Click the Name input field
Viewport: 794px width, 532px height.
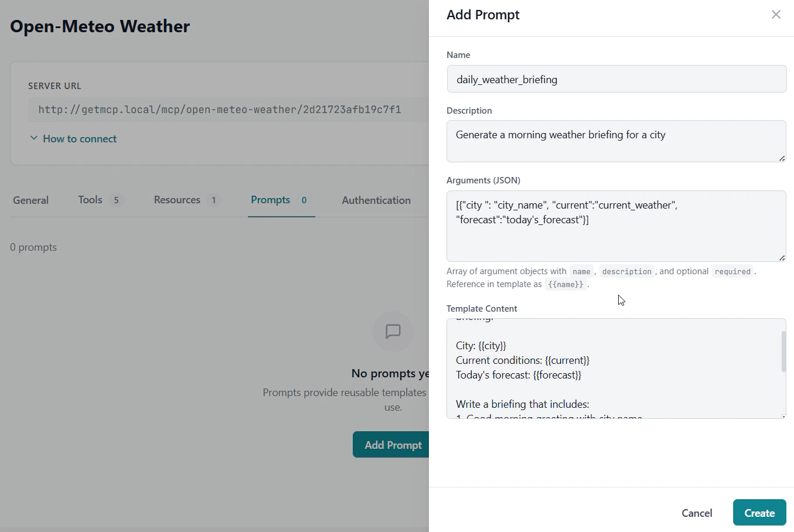(616, 79)
